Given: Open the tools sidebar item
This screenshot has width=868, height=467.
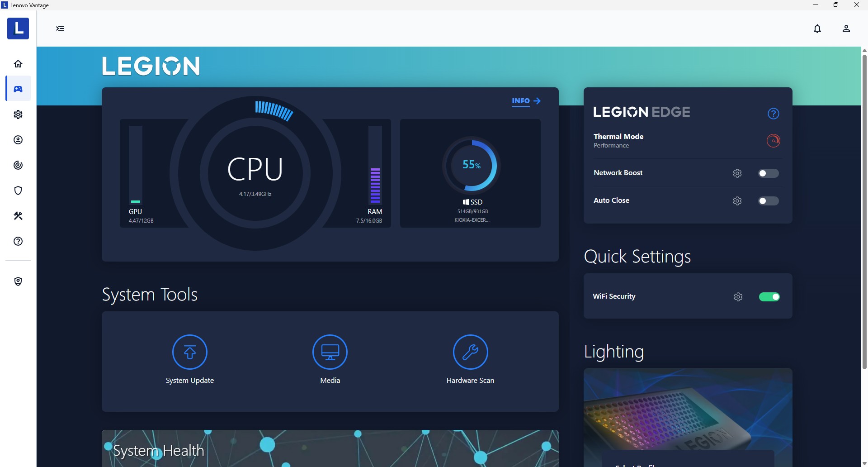Looking at the screenshot, I should point(18,216).
